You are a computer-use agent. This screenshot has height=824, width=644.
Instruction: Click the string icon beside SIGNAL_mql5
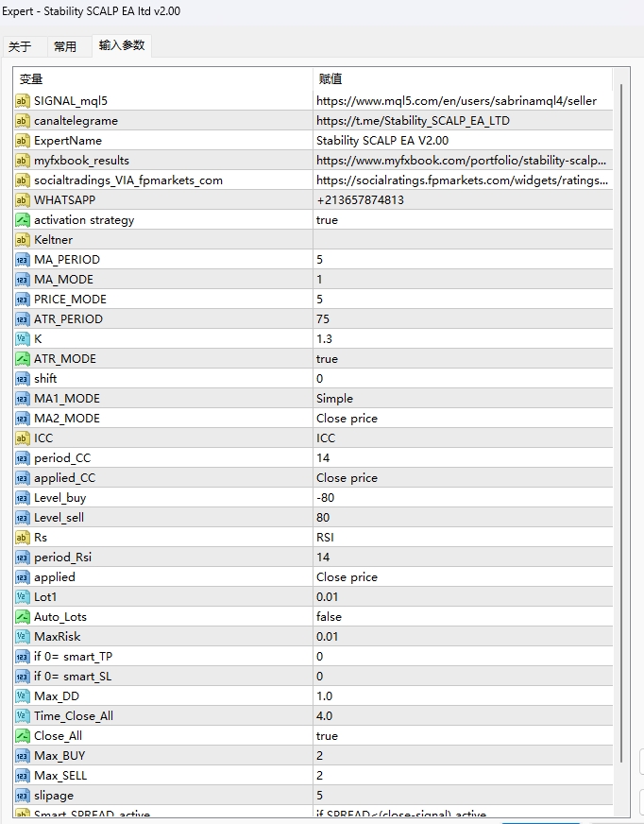pos(23,101)
